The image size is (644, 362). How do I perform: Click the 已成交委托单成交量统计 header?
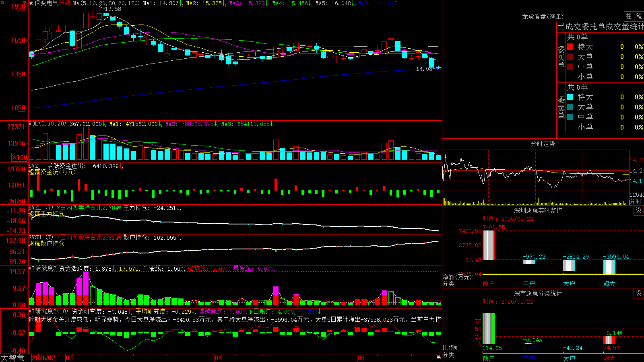pos(601,27)
